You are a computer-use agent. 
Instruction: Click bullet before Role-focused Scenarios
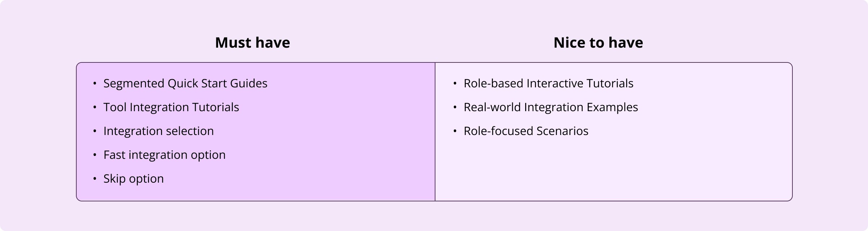coord(455,131)
